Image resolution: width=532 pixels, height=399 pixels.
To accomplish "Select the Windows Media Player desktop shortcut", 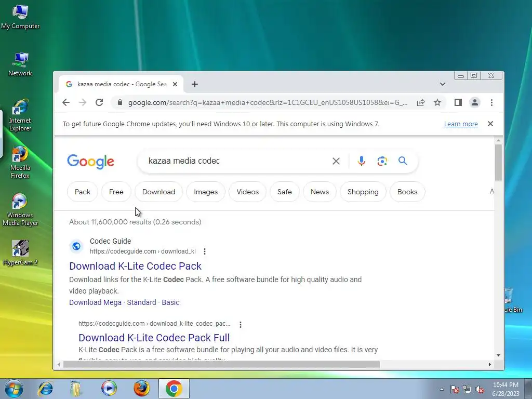I will coord(20,210).
